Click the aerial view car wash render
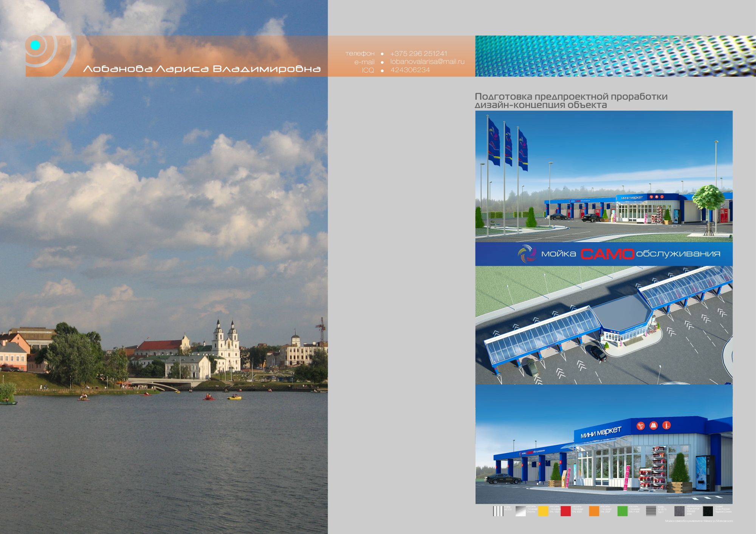Screen dimensions: 756x534 click(x=604, y=325)
